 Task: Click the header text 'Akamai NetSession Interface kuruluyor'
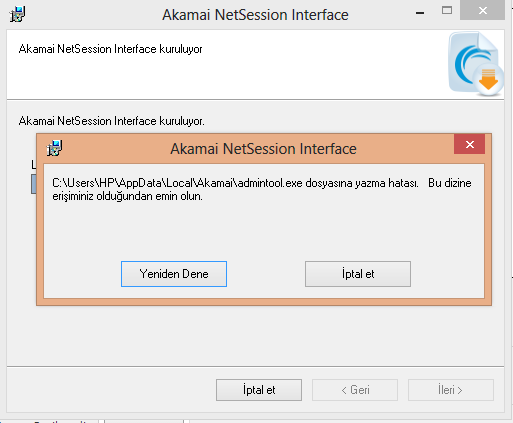click(x=110, y=49)
